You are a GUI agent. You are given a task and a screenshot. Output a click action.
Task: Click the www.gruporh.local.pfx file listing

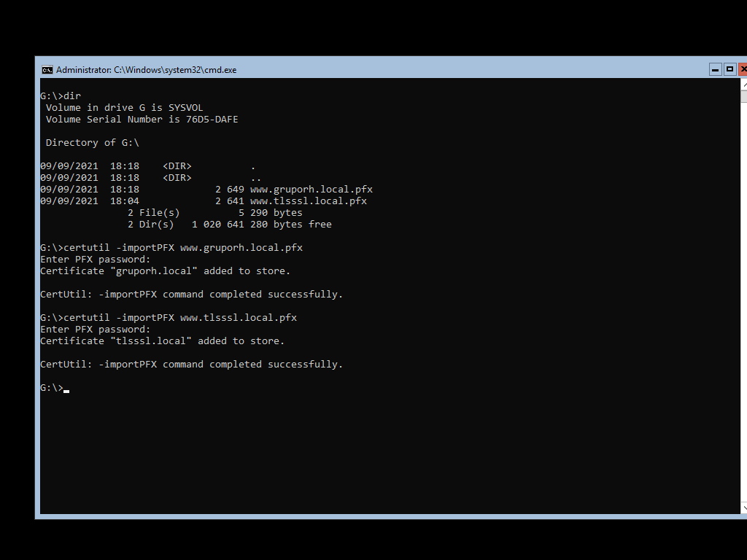(311, 190)
